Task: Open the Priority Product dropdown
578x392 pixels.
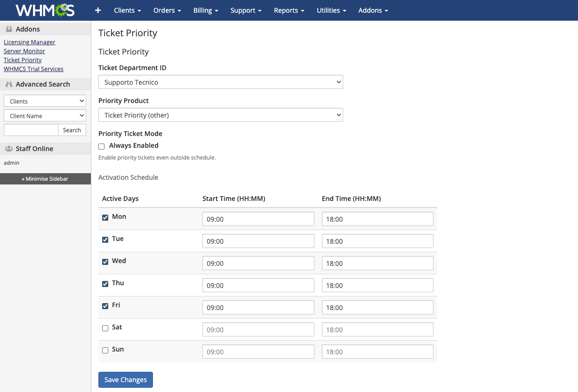Action: [x=220, y=115]
